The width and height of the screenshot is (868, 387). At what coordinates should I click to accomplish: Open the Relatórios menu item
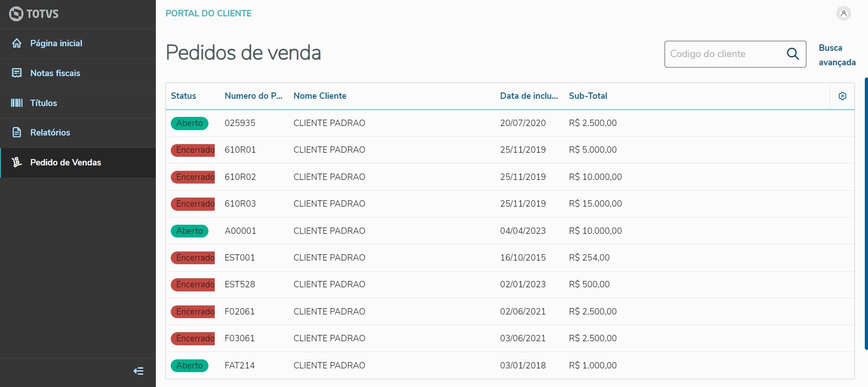pos(50,132)
